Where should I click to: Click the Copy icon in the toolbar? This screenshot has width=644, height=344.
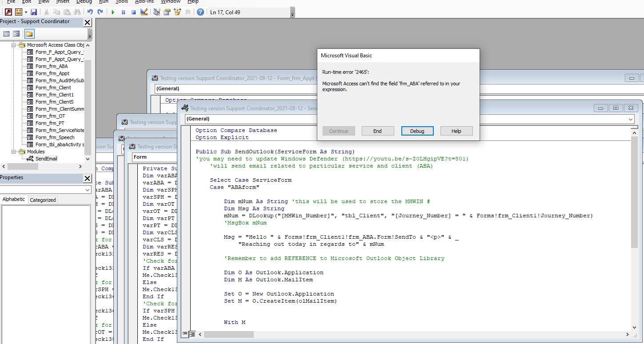coord(56,12)
